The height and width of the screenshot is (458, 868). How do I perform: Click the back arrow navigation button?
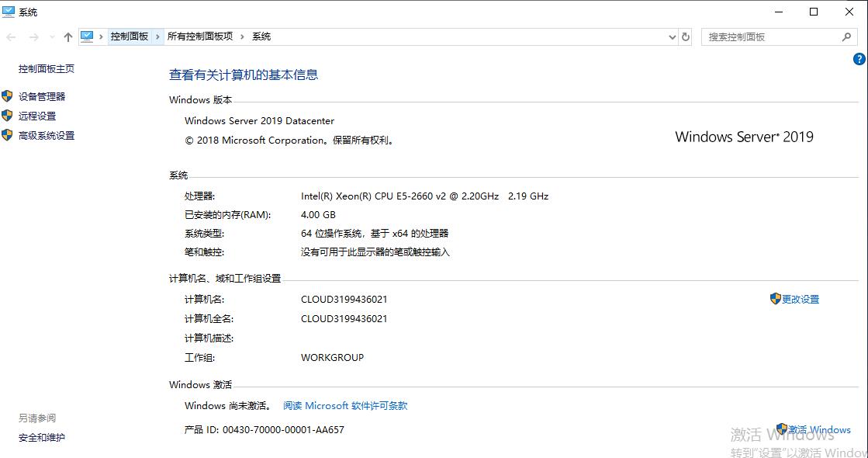tap(11, 37)
